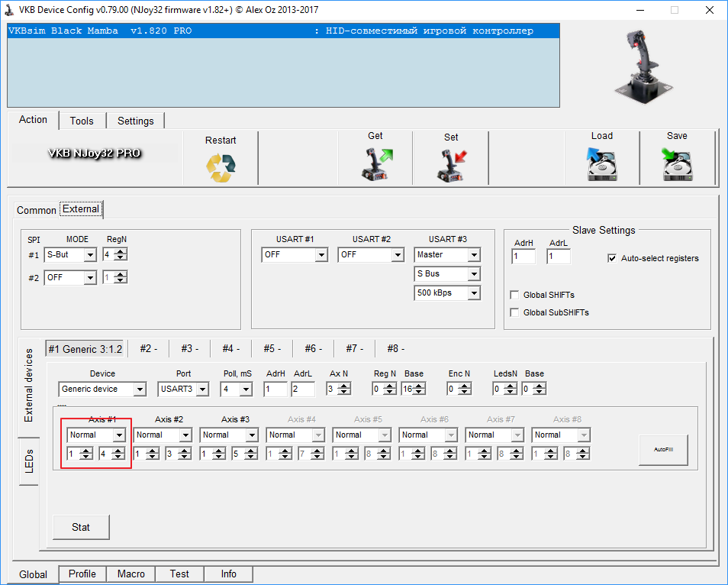Screen dimensions: 728x585
Task: Select external device tab #5
Action: (272, 348)
